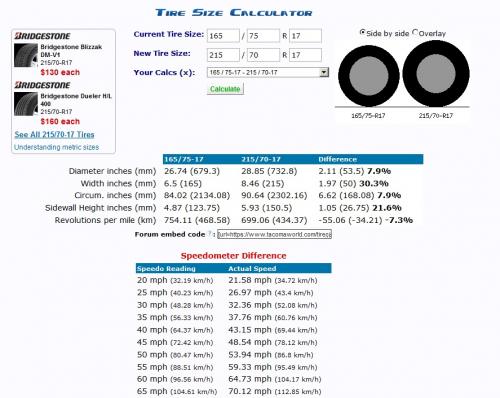The height and width of the screenshot is (398, 500).
Task: Click the Speedometer Difference heading
Action: click(x=233, y=256)
